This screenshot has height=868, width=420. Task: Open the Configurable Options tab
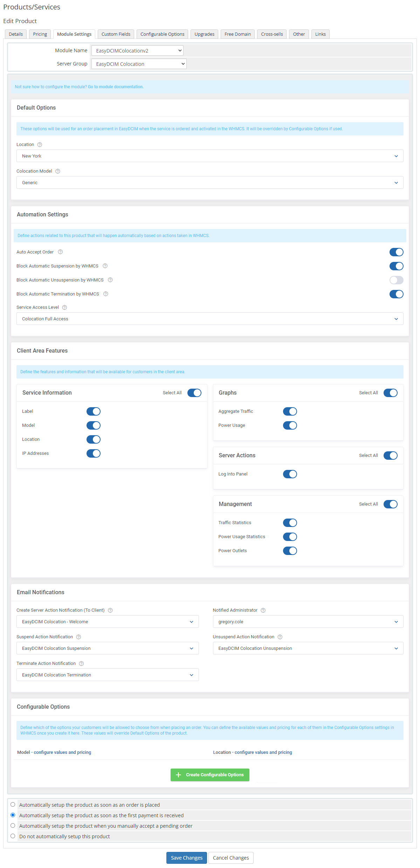[x=162, y=34]
